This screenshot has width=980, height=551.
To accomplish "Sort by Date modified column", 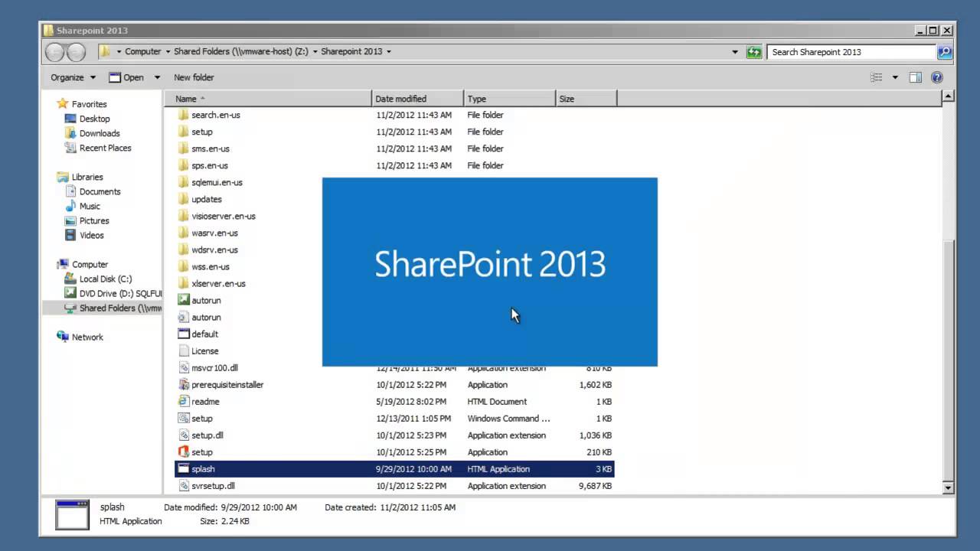I will (417, 99).
